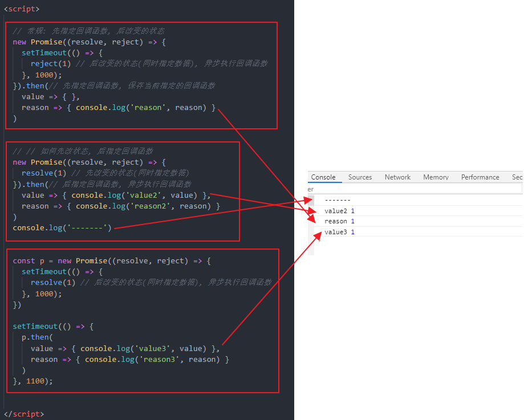
Task: Click the reject(1) call in code
Action: (51, 63)
